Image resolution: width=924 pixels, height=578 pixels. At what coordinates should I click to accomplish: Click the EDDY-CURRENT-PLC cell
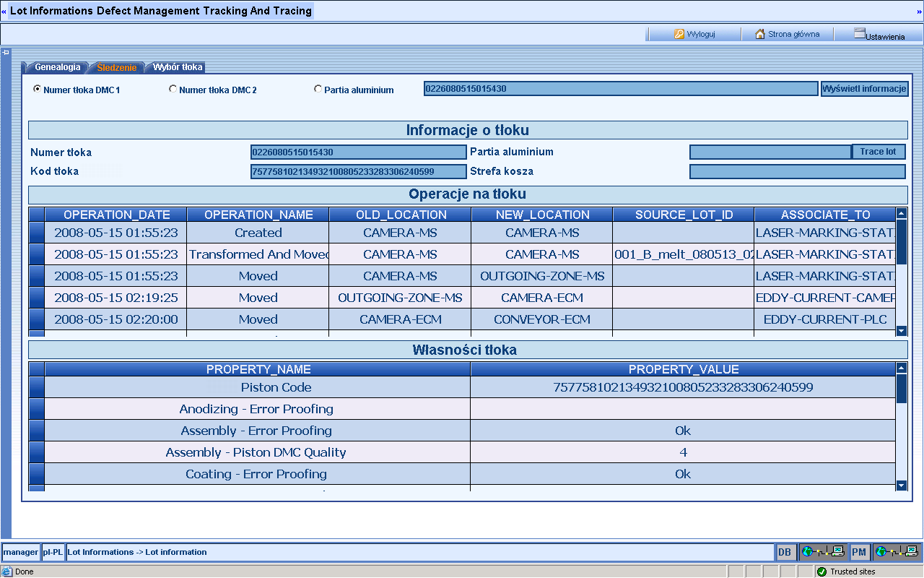click(x=825, y=319)
